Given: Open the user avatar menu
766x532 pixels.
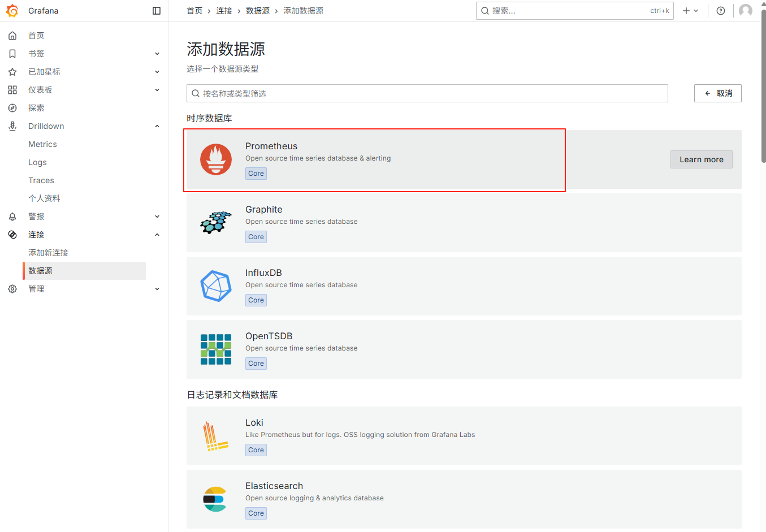Looking at the screenshot, I should (x=746, y=11).
